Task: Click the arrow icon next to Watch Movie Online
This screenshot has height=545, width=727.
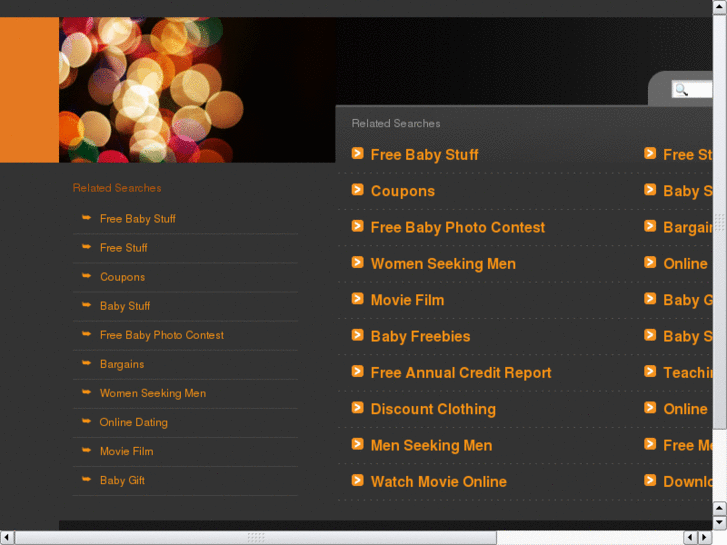Action: [357, 480]
